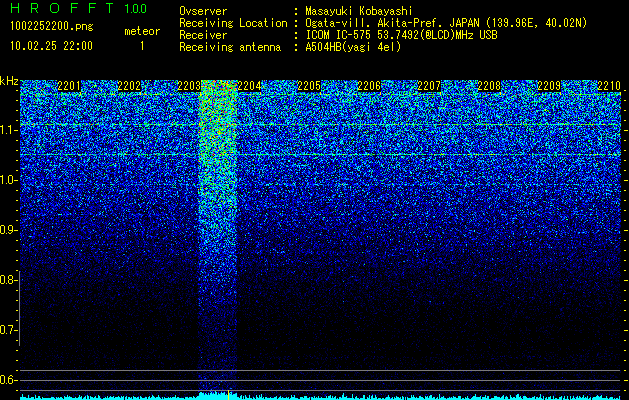The height and width of the screenshot is (400, 629).
Task: Click the timestamp 10.02.25 22:00
Action: pyautogui.click(x=51, y=46)
